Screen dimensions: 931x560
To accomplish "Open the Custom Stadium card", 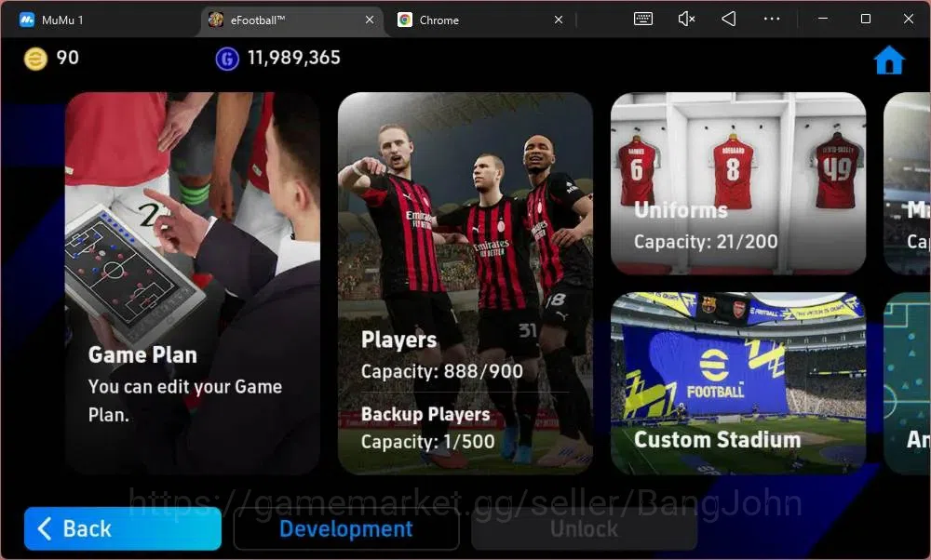I will click(738, 383).
